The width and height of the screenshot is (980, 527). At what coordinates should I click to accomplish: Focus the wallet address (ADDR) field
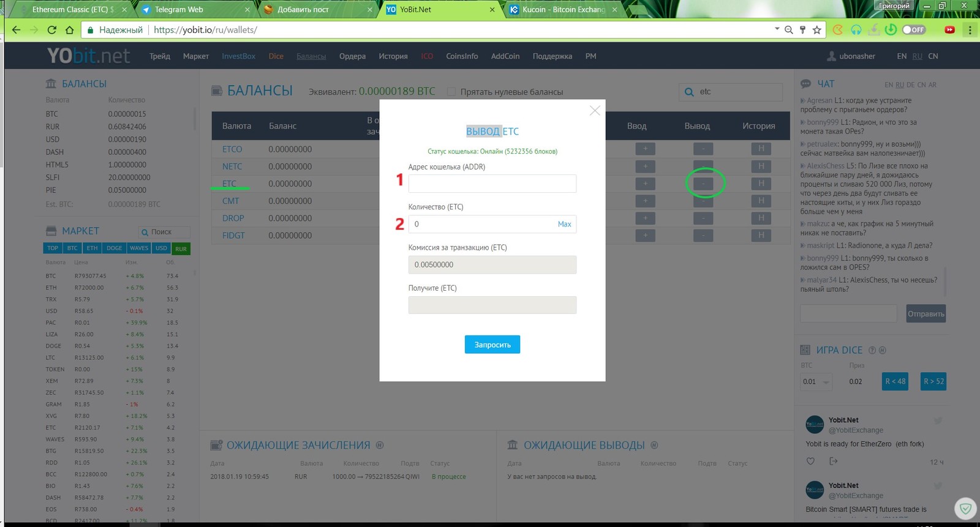tap(492, 184)
